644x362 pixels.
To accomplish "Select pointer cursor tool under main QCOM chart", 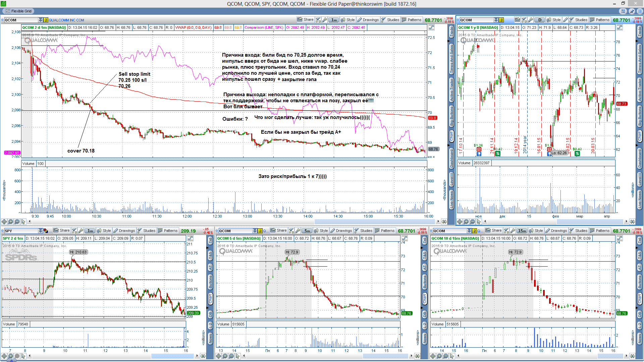I will tap(23, 222).
